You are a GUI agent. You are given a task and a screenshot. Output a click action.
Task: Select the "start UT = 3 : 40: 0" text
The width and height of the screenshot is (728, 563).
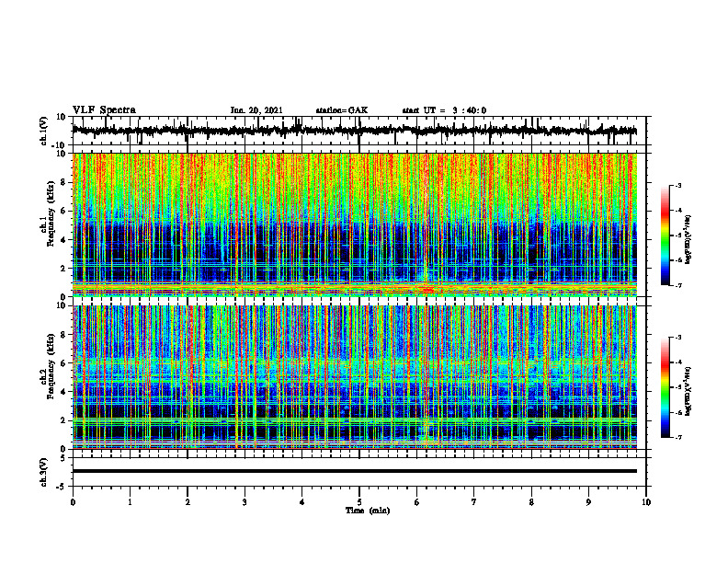(444, 110)
